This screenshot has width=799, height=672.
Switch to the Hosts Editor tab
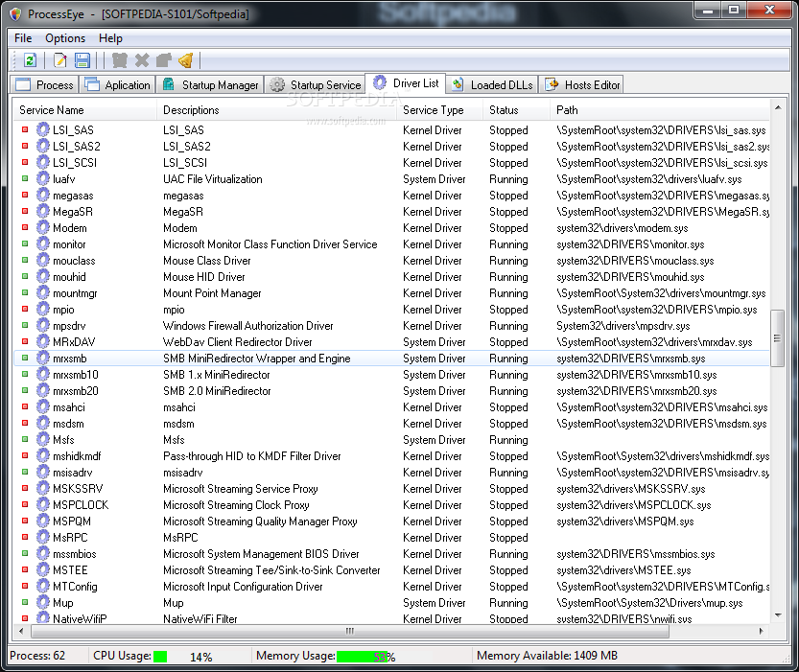582,84
